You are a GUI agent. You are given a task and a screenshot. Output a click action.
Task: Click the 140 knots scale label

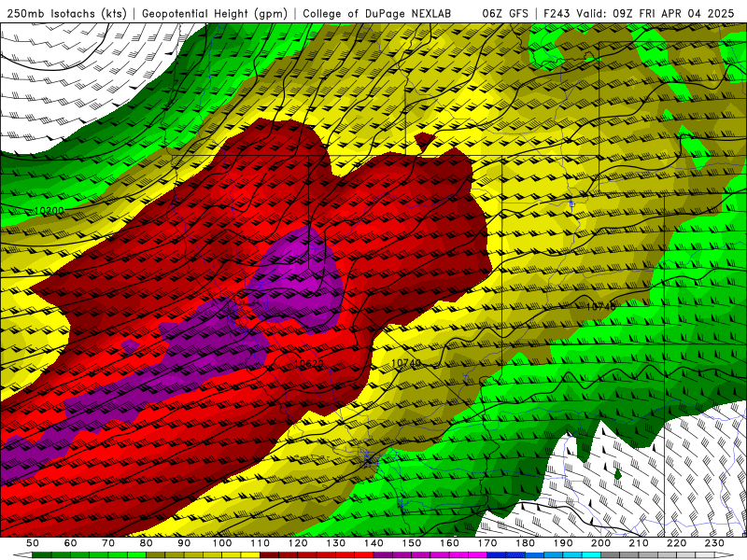pyautogui.click(x=373, y=543)
